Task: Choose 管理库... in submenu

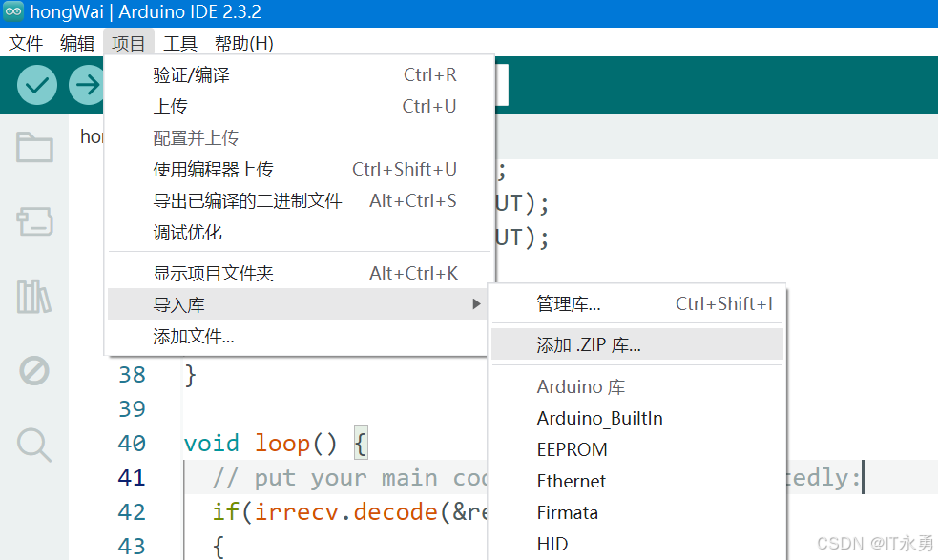Action: click(x=637, y=304)
